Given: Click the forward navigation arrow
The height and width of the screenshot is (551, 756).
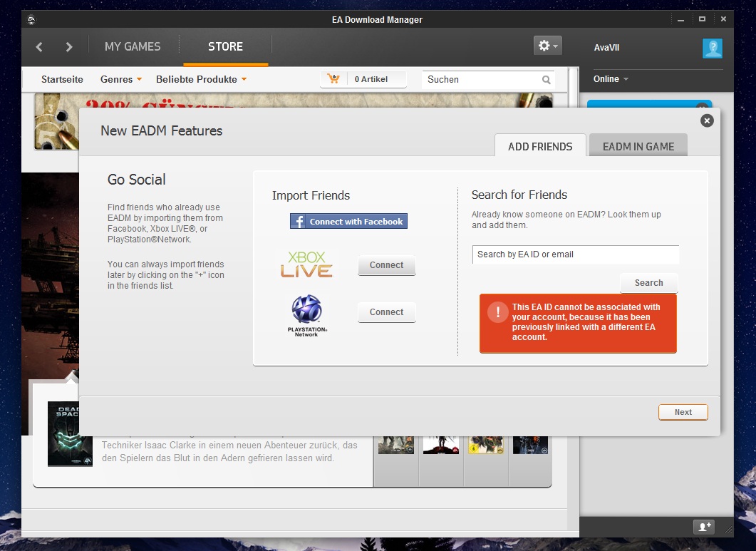Looking at the screenshot, I should coord(69,47).
